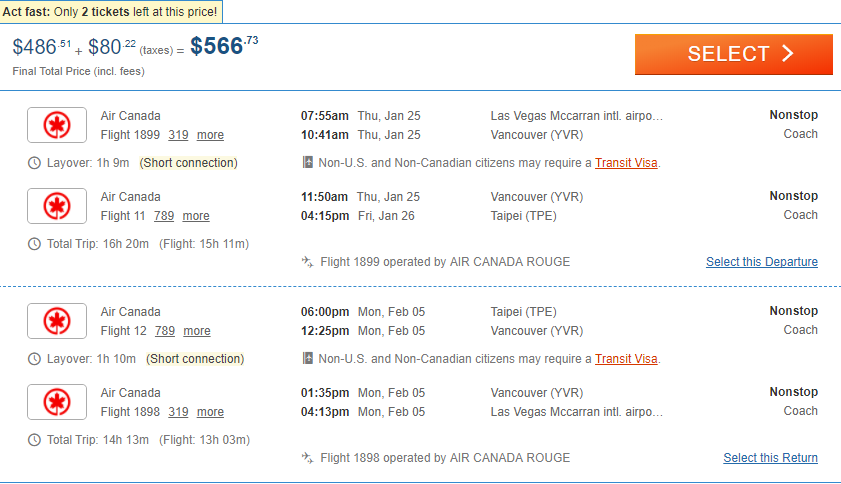This screenshot has height=484, width=841.
Task: Open the Select this Return link
Action: pyautogui.click(x=770, y=458)
